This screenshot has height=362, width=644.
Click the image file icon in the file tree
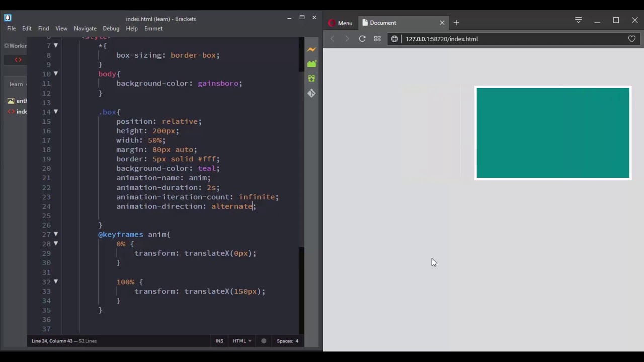pyautogui.click(x=11, y=101)
